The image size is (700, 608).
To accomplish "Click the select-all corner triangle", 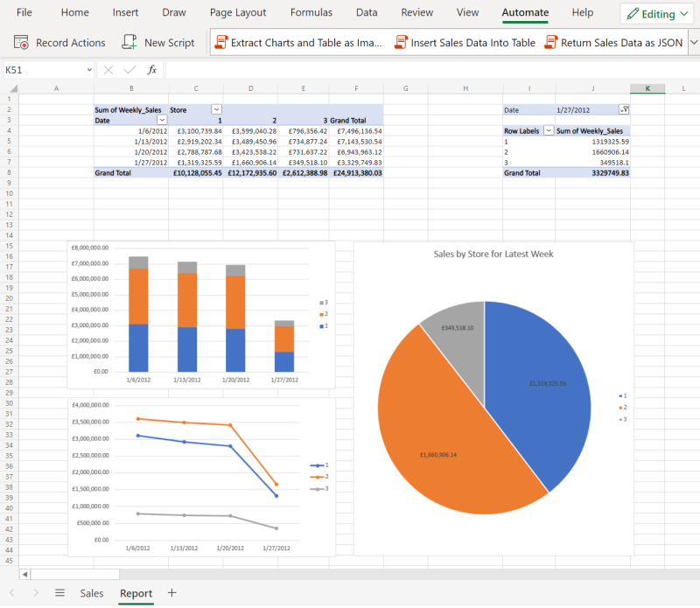I will pos(13,88).
